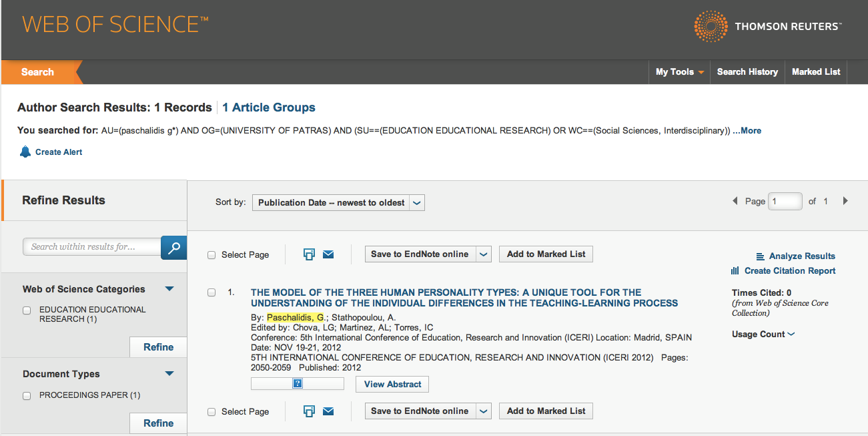Click the page number input box

pos(785,201)
